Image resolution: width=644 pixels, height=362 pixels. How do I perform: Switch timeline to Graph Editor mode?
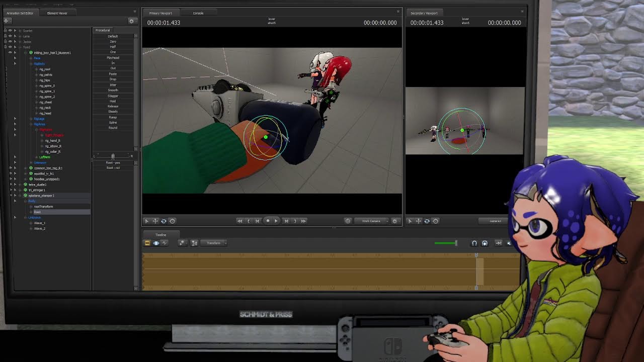[165, 243]
